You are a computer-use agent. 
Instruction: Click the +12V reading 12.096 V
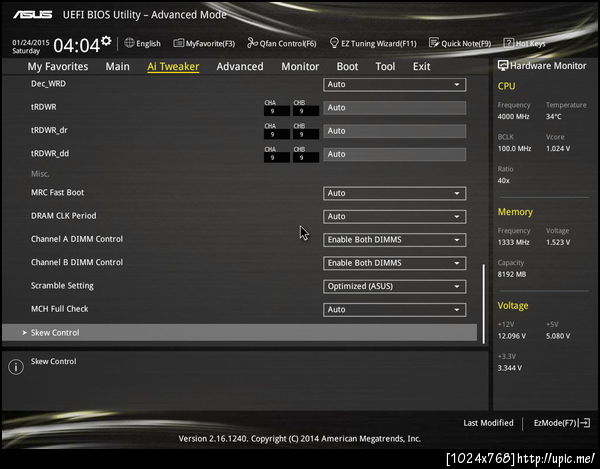click(x=512, y=336)
